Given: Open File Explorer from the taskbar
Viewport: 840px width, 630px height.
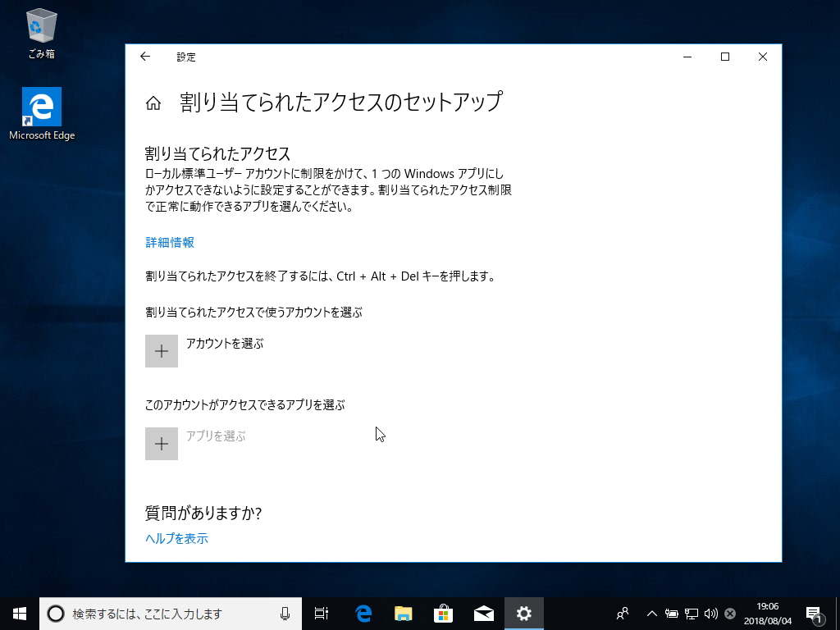Looking at the screenshot, I should 402,613.
